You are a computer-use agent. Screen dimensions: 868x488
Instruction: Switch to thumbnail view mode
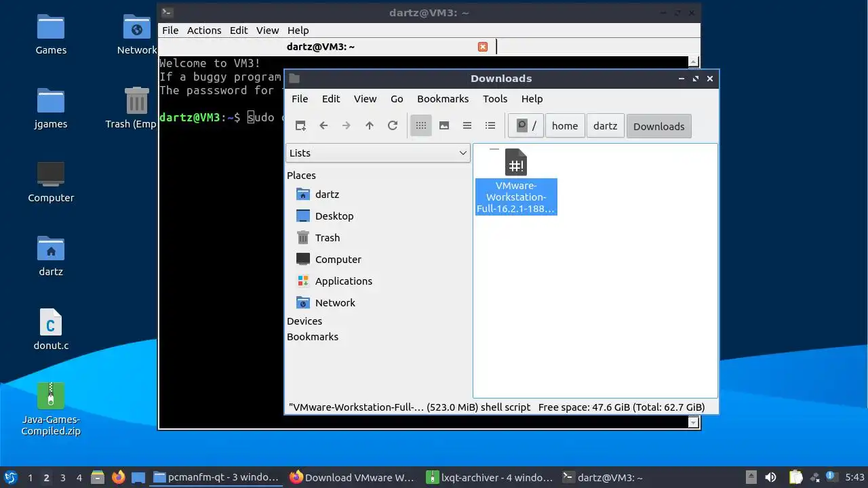(x=444, y=125)
